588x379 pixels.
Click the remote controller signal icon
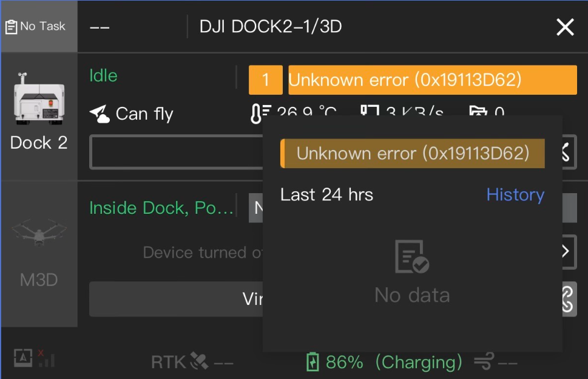tap(35, 358)
